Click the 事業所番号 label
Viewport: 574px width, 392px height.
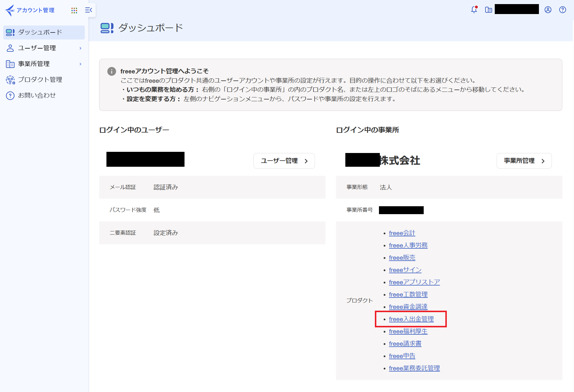click(x=360, y=210)
